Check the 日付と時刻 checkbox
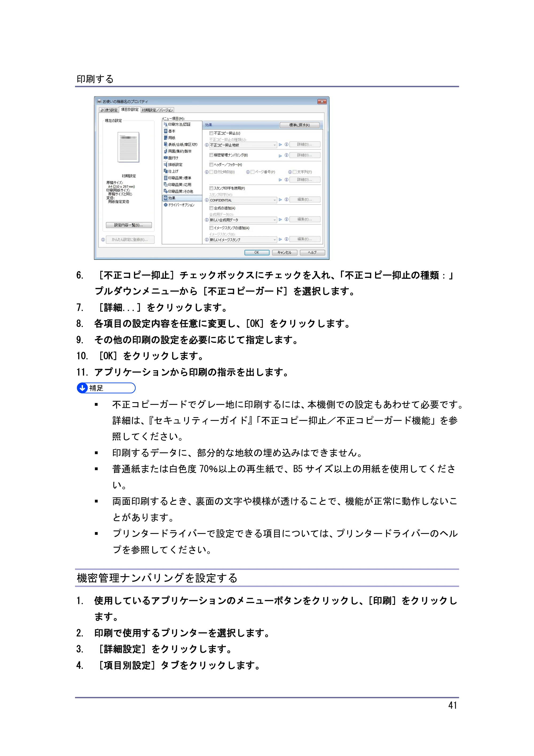Image resolution: width=534 pixels, height=756 pixels. [211, 172]
